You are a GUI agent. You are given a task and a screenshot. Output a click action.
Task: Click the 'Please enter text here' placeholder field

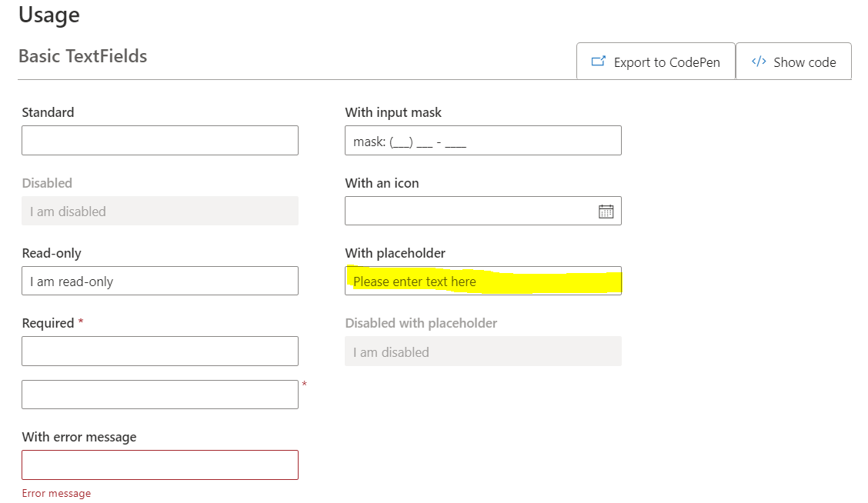483,281
